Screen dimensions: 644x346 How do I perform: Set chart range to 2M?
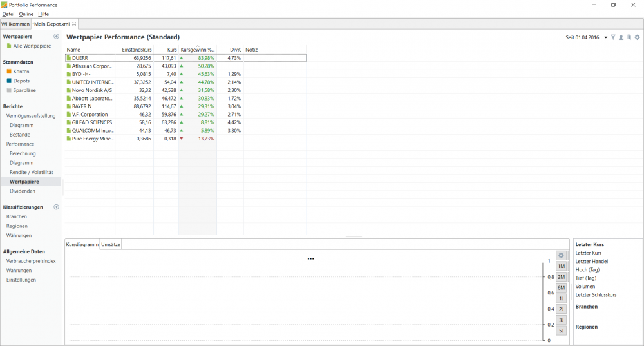click(561, 277)
